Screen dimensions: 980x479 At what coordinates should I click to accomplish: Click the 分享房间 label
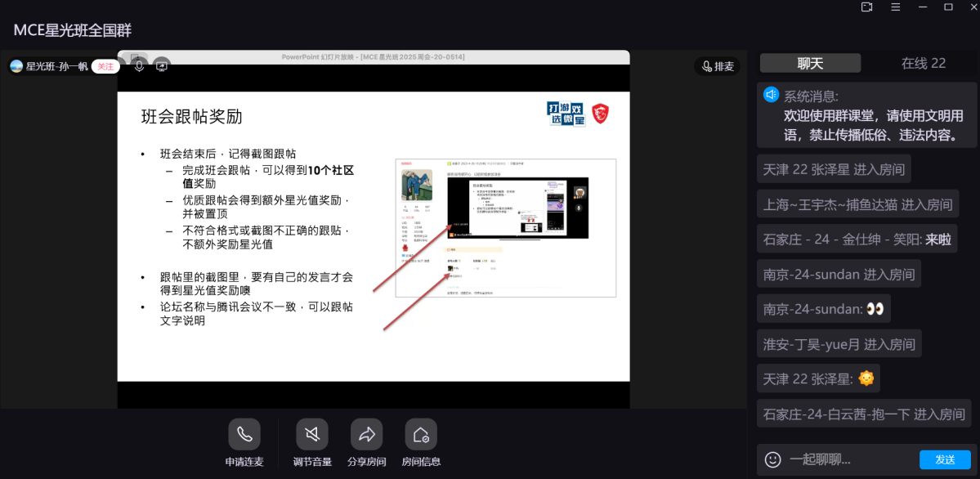366,462
